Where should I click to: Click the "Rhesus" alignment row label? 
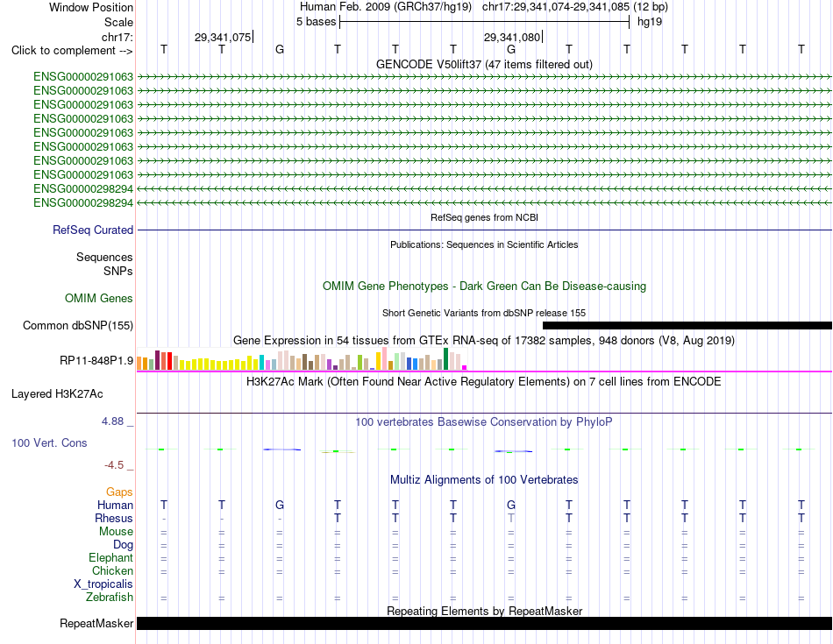click(114, 518)
